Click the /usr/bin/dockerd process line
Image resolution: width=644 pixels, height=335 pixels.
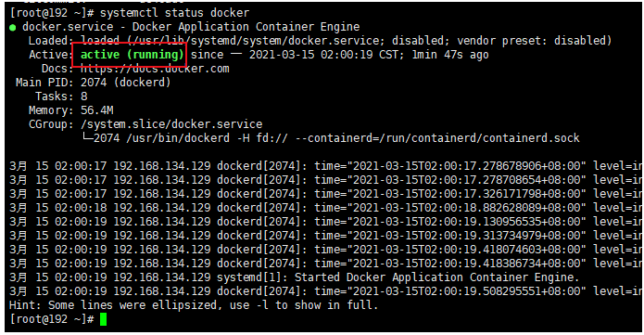tap(331, 138)
